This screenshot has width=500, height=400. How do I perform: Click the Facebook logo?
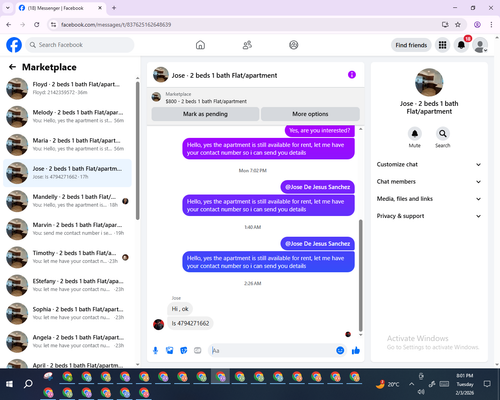point(14,45)
